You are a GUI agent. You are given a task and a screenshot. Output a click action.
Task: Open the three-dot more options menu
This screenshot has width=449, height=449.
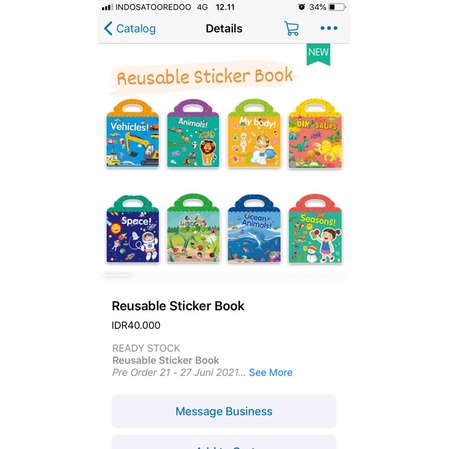point(329,28)
